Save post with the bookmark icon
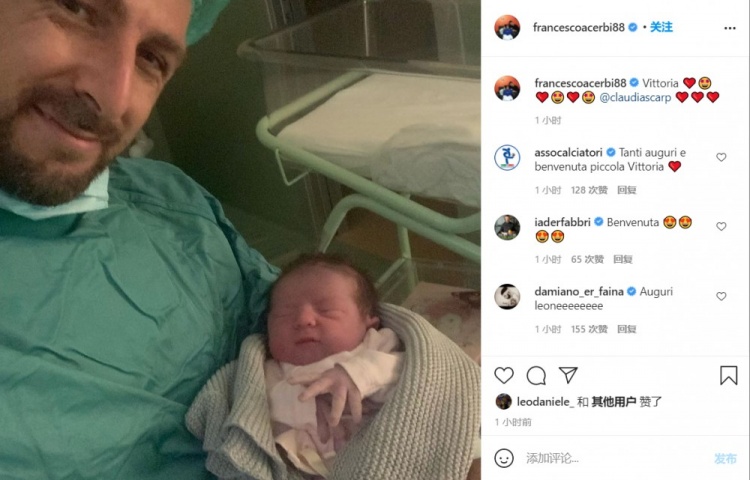 coord(728,375)
